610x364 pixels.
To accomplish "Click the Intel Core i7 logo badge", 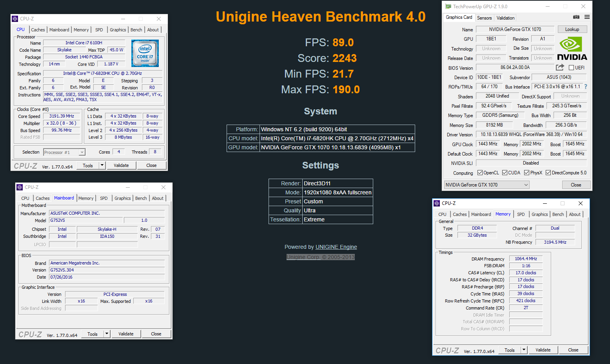I will pos(145,53).
